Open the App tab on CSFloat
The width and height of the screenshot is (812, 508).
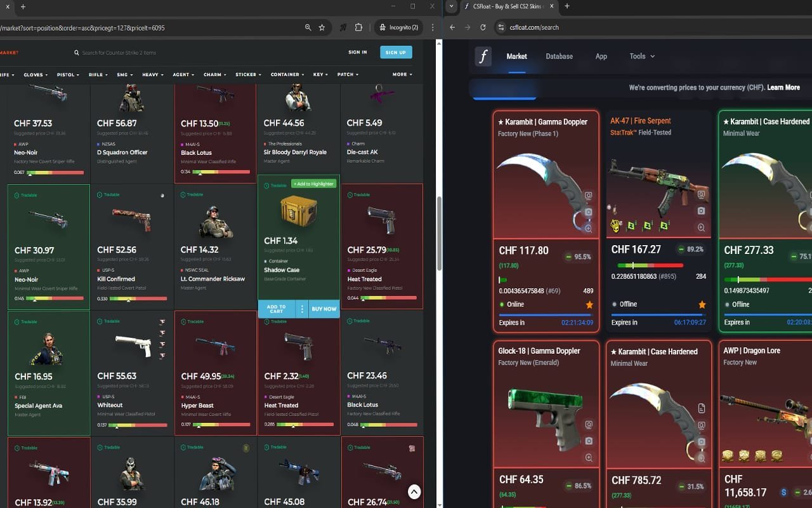[x=601, y=57]
